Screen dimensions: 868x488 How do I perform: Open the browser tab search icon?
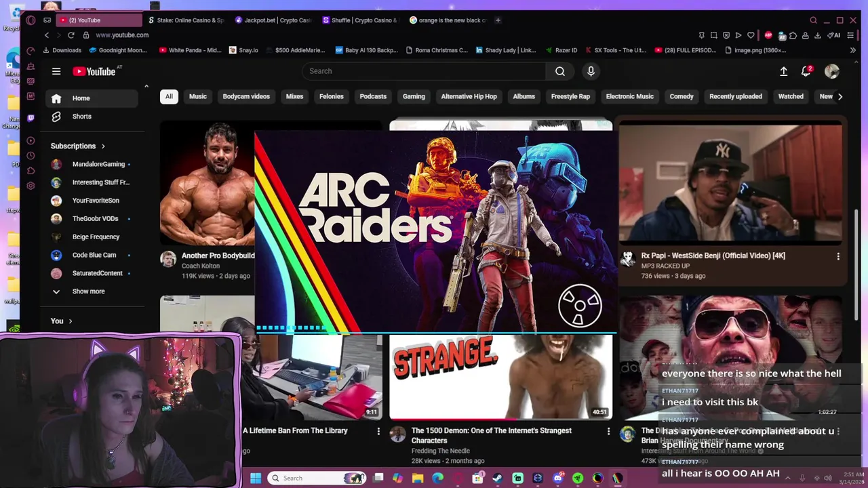point(813,20)
